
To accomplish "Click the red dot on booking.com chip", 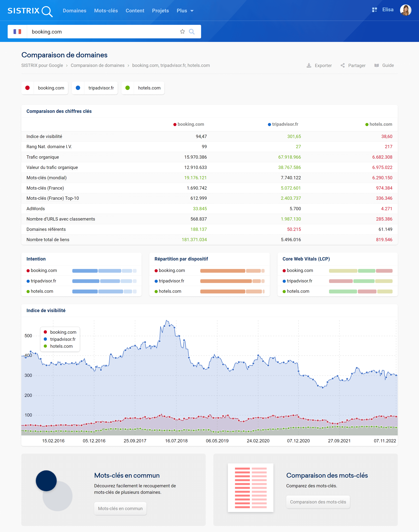I will click(27, 88).
